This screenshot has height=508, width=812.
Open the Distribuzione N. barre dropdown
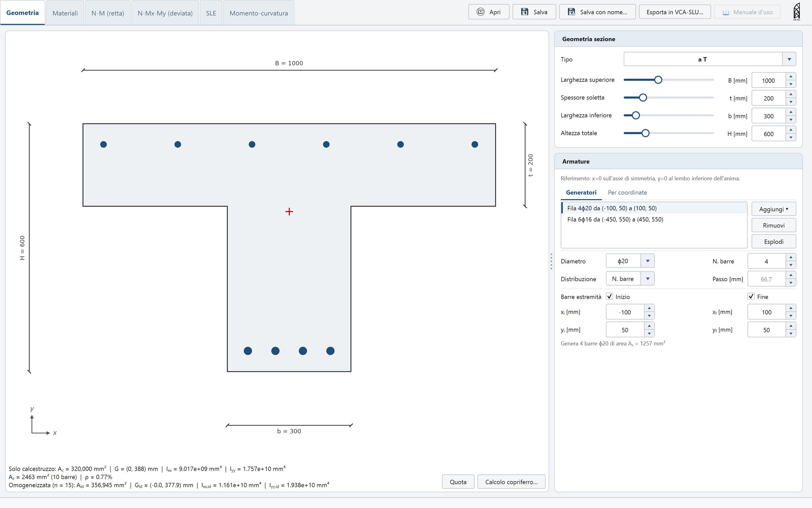pyautogui.click(x=648, y=279)
